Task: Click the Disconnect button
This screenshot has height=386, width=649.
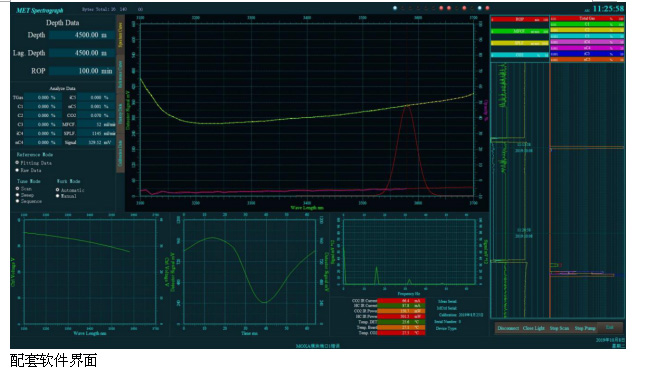Action: pyautogui.click(x=508, y=328)
